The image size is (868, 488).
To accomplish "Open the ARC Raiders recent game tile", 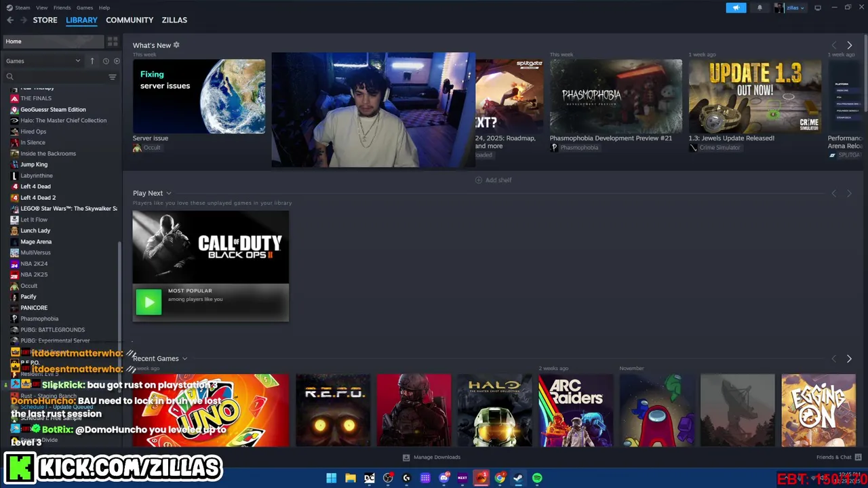I will coord(576,411).
